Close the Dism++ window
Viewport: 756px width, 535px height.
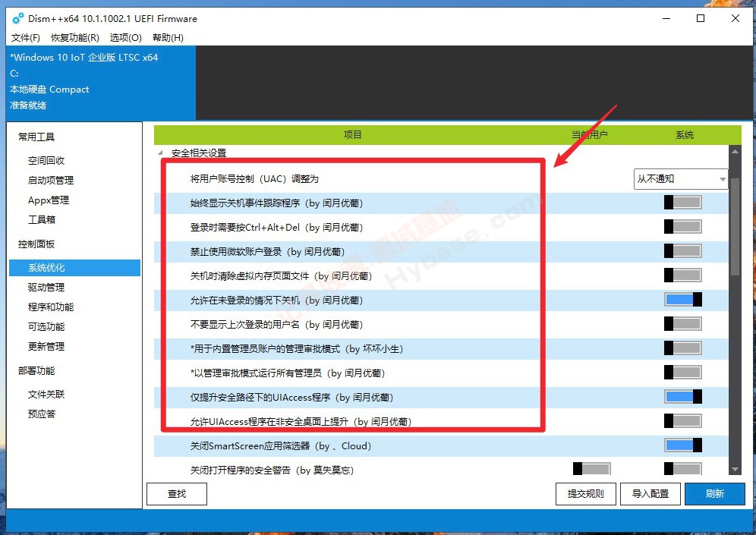(x=736, y=18)
